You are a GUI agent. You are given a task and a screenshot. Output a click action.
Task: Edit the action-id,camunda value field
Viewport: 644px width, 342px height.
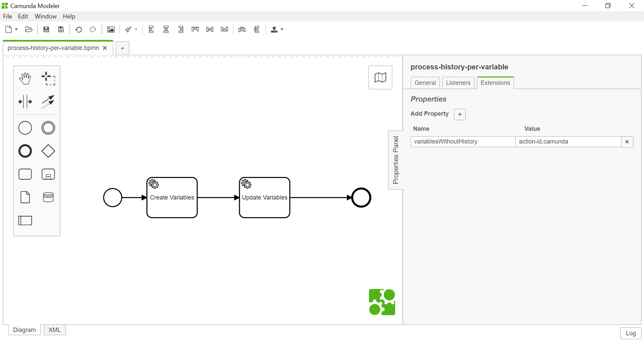[x=568, y=141]
